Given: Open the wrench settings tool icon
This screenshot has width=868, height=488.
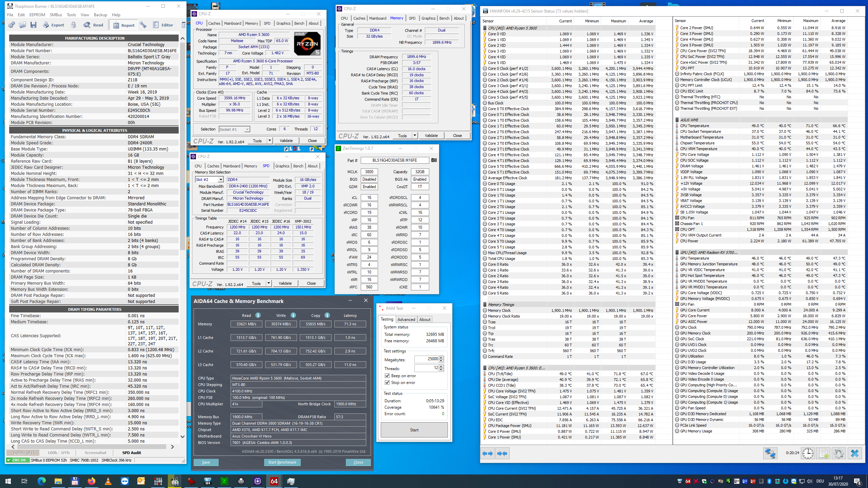Looking at the screenshot, I should pyautogui.click(x=143, y=25).
